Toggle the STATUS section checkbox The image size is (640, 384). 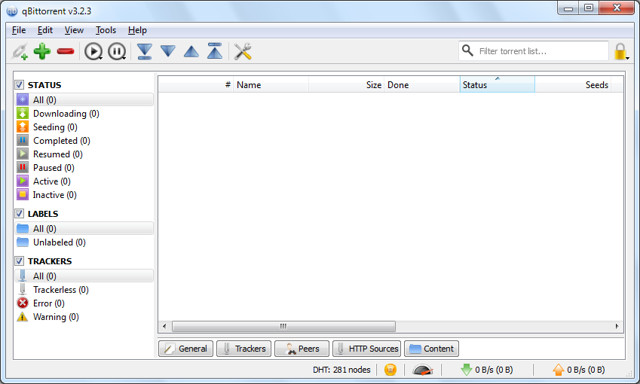(19, 85)
